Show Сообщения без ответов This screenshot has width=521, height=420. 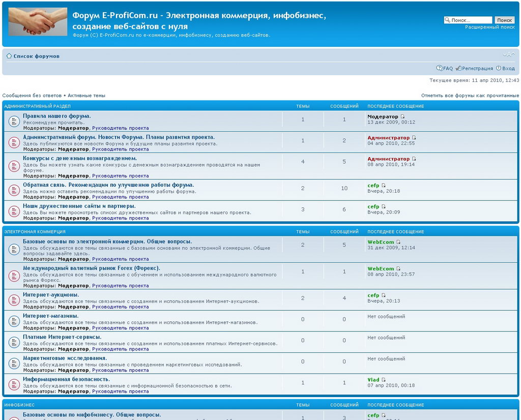[x=32, y=96]
